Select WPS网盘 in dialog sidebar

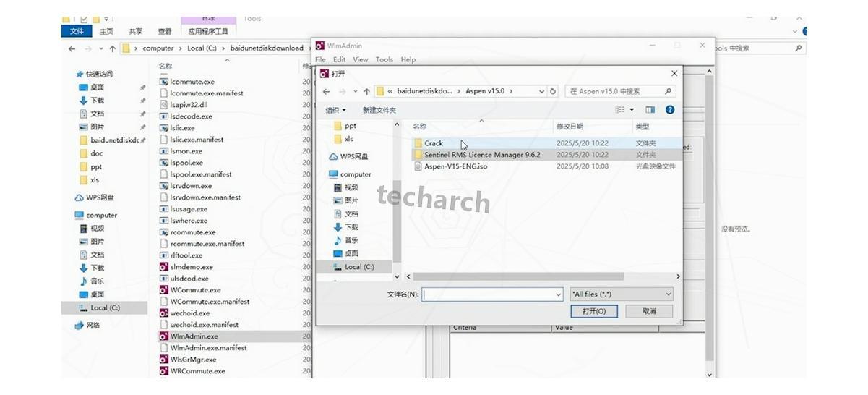(x=348, y=156)
